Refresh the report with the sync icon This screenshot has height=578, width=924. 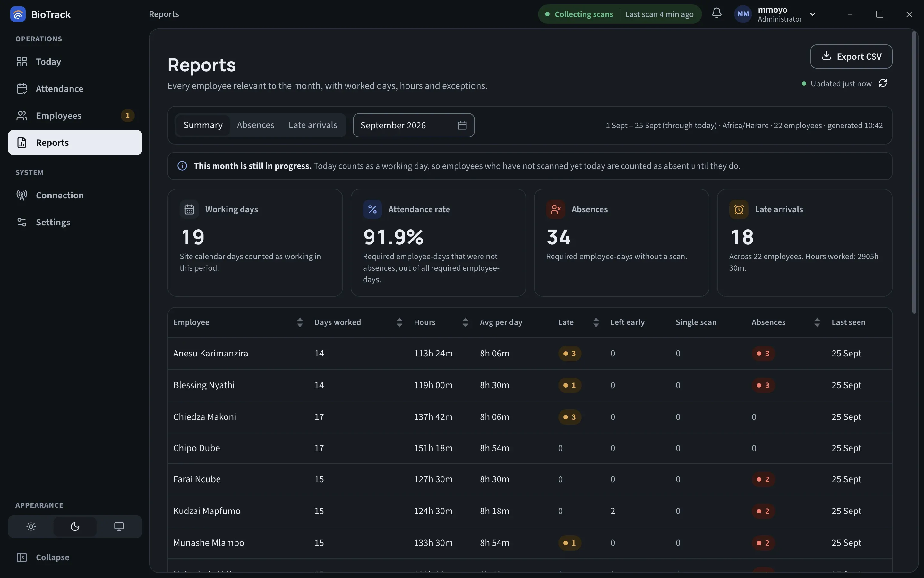883,83
